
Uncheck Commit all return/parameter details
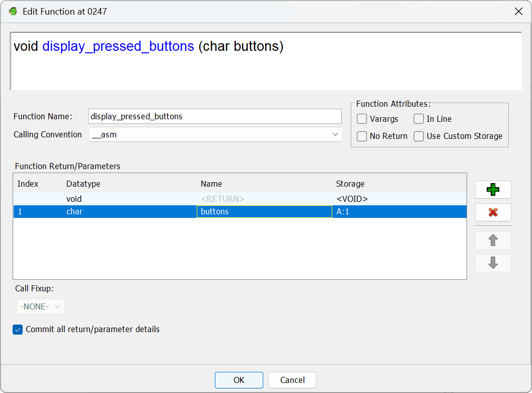tap(18, 330)
